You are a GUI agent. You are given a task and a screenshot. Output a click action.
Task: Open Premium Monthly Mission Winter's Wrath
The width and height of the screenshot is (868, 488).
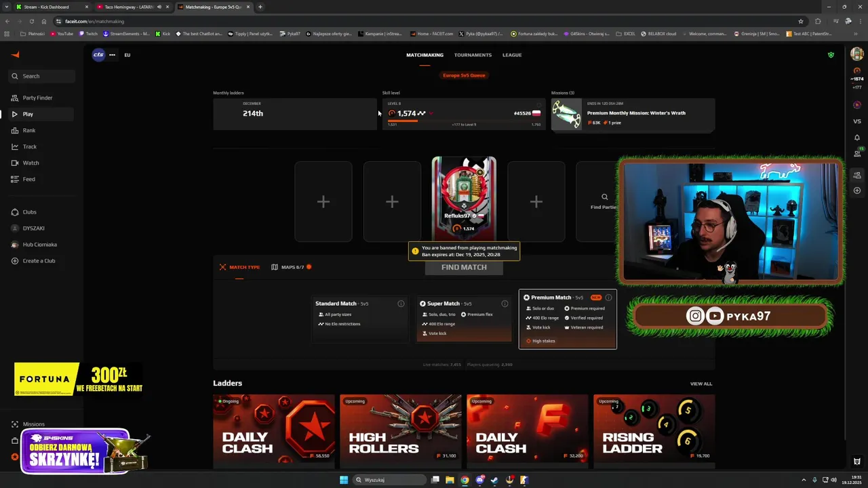tap(633, 114)
